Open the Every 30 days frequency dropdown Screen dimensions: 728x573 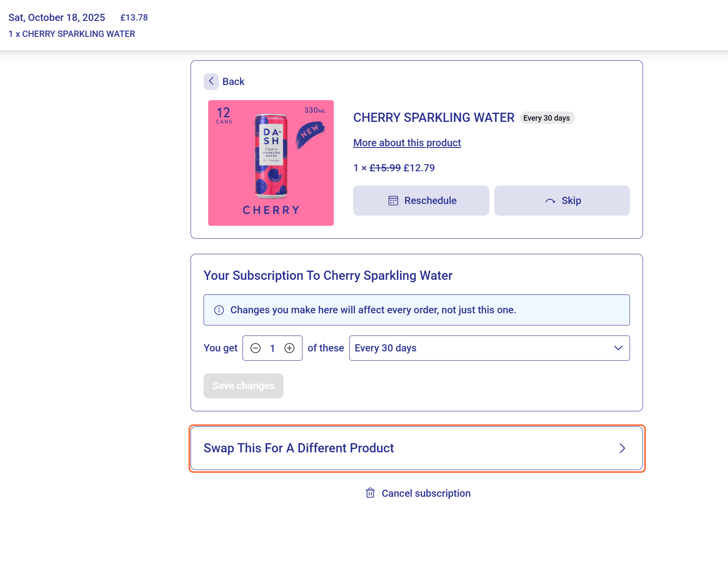tap(482, 348)
